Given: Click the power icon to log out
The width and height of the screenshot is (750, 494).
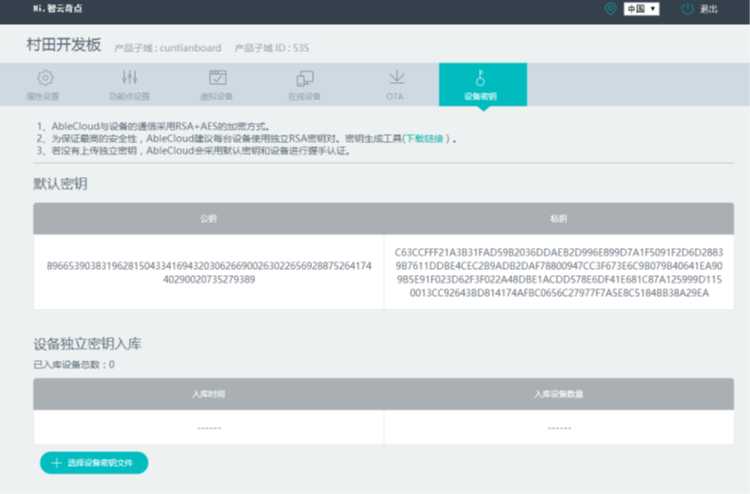Looking at the screenshot, I should click(687, 9).
